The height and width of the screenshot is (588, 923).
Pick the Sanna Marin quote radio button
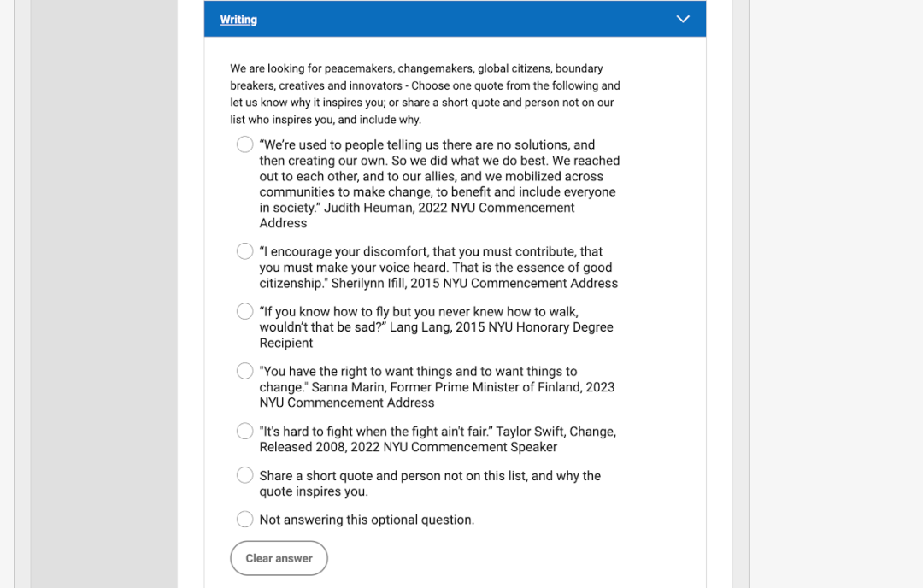pyautogui.click(x=245, y=372)
